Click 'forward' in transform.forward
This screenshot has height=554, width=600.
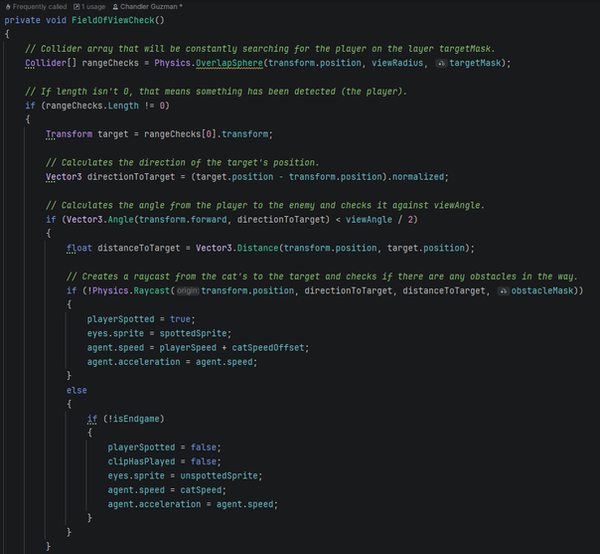[x=209, y=220]
